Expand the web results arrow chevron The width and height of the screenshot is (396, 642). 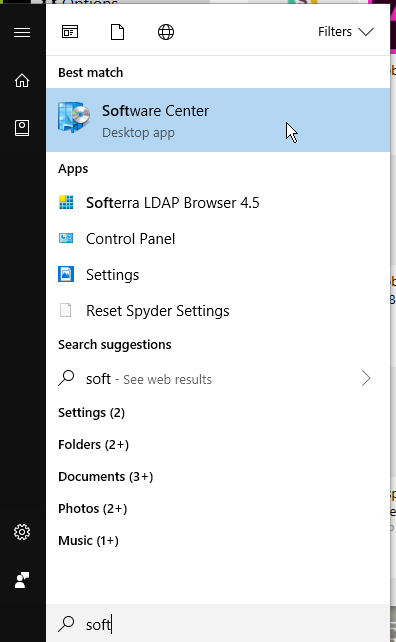[x=366, y=379]
